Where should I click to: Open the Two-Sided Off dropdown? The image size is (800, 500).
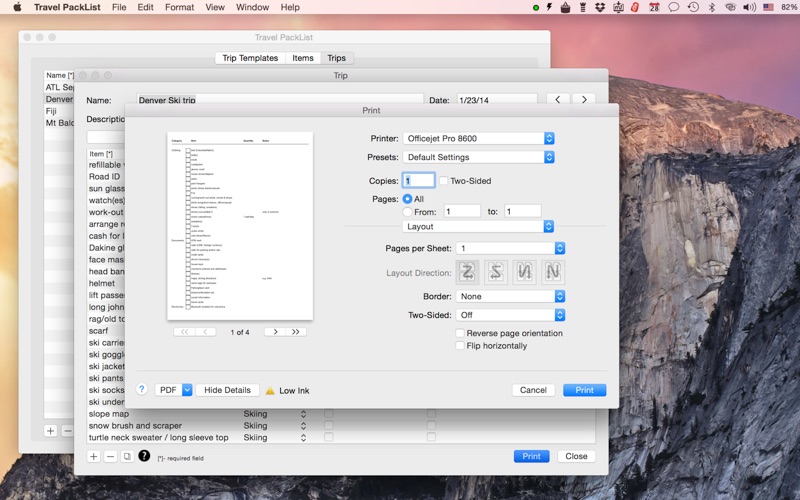(x=510, y=315)
